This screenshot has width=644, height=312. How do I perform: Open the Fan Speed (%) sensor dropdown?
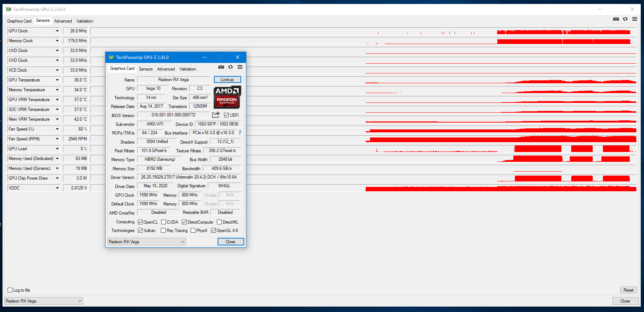click(57, 129)
